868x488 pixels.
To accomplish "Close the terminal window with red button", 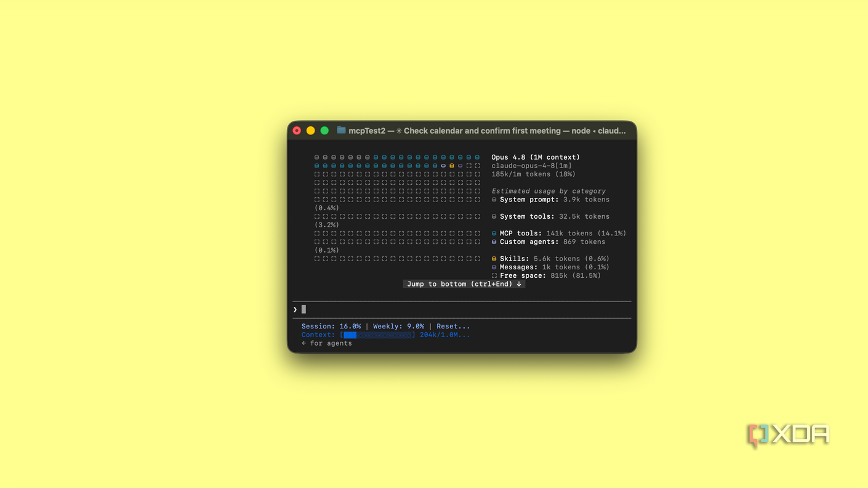I will click(297, 131).
